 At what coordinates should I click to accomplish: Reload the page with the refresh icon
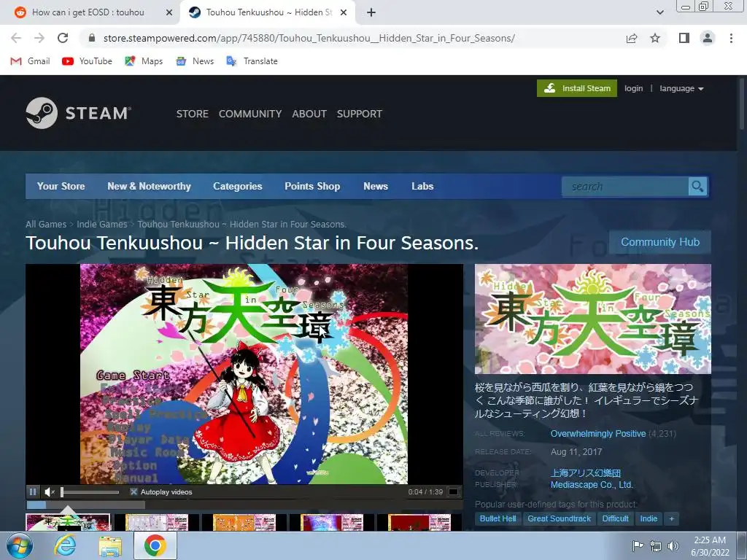pos(63,38)
